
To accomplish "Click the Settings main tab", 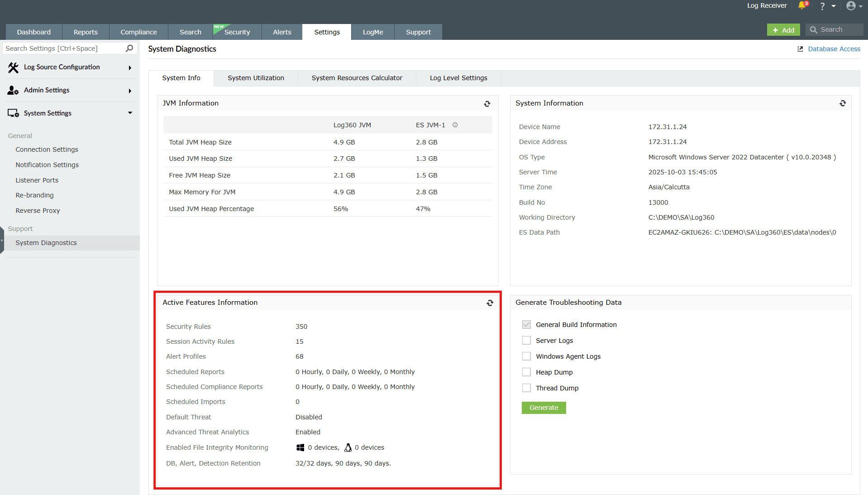I will pyautogui.click(x=327, y=32).
